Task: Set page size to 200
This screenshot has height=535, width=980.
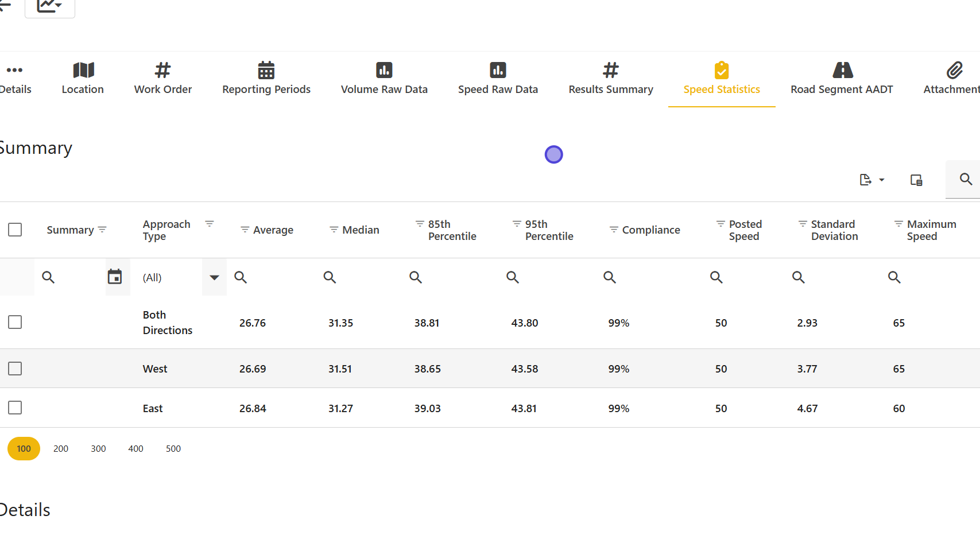Action: pyautogui.click(x=61, y=449)
